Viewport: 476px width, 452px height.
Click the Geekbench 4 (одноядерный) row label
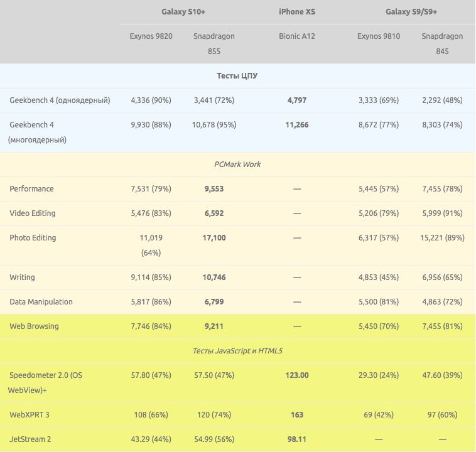(60, 100)
